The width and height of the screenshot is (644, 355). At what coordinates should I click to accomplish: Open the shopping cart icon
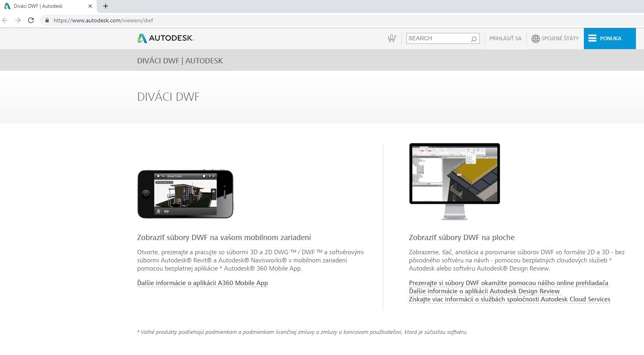coord(392,38)
